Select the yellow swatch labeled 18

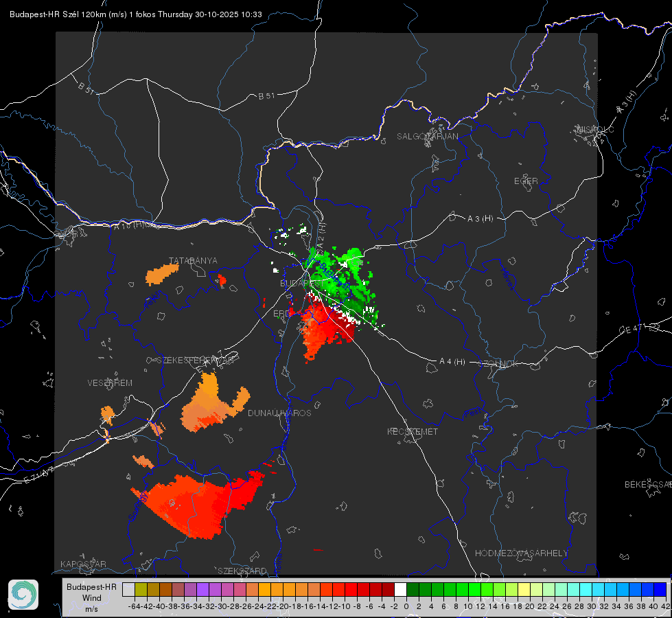524,589
